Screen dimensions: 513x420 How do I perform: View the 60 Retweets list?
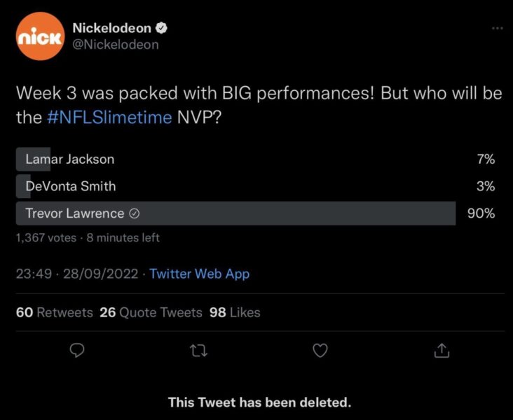[54, 312]
